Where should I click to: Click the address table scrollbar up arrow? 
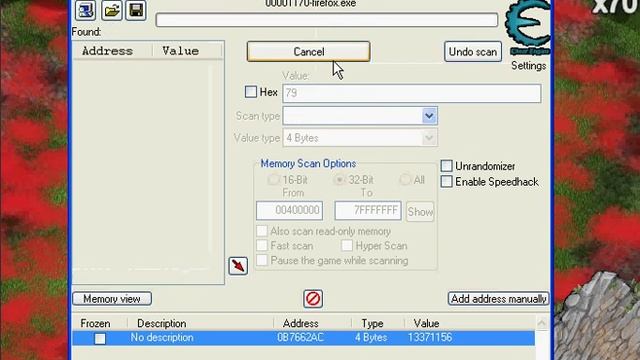[542, 323]
